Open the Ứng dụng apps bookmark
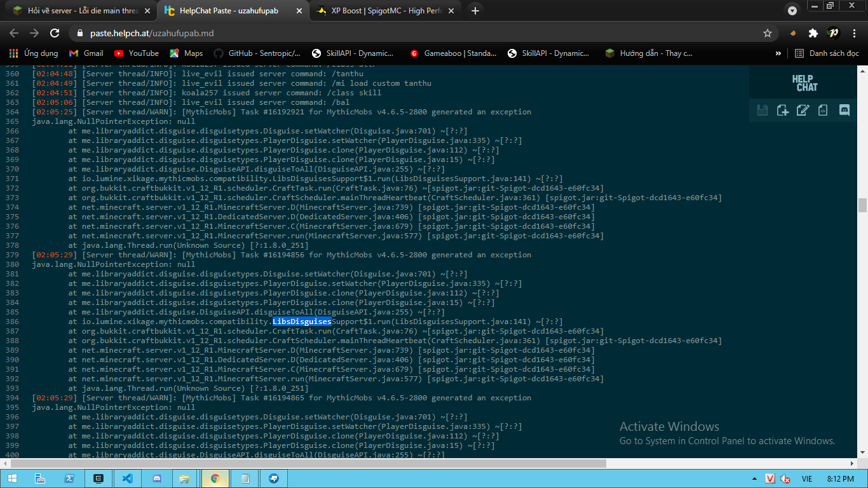Viewport: 868px width, 488px height. click(34, 53)
